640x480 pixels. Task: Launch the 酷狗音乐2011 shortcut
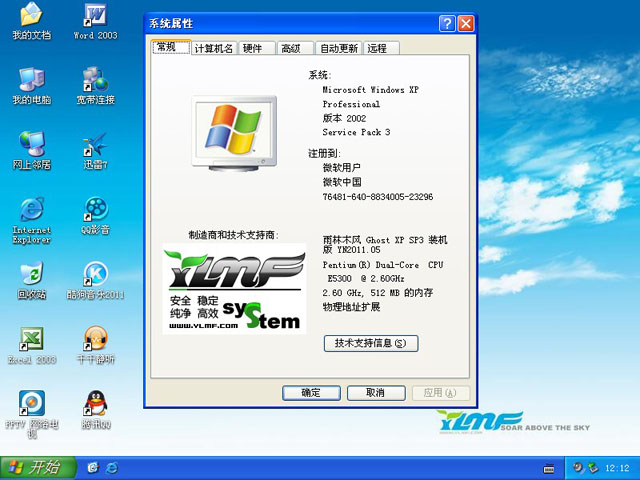point(96,280)
